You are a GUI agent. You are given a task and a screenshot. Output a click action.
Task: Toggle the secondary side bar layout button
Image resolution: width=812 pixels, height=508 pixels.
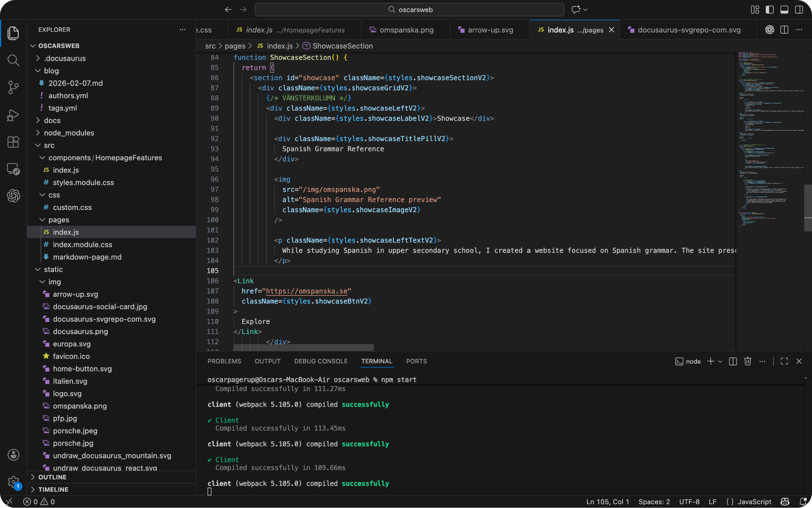(799, 10)
